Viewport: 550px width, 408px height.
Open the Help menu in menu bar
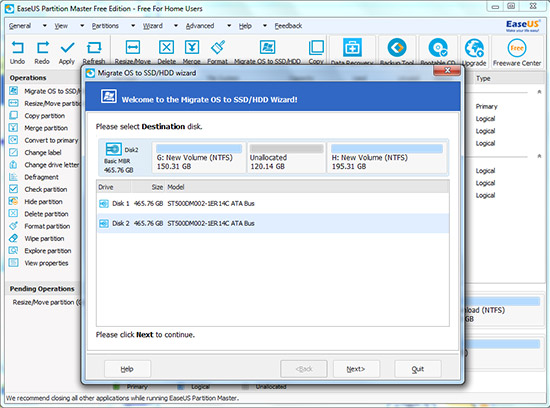point(245,26)
